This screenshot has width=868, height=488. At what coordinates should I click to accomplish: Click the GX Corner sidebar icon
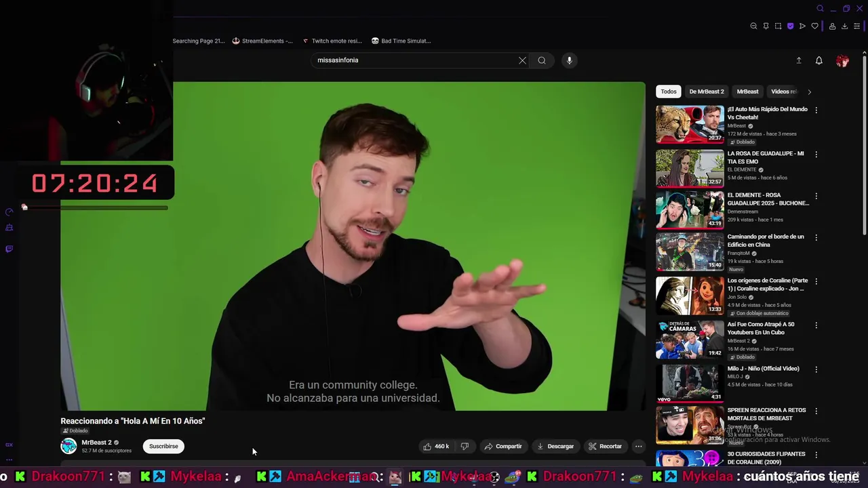9,445
